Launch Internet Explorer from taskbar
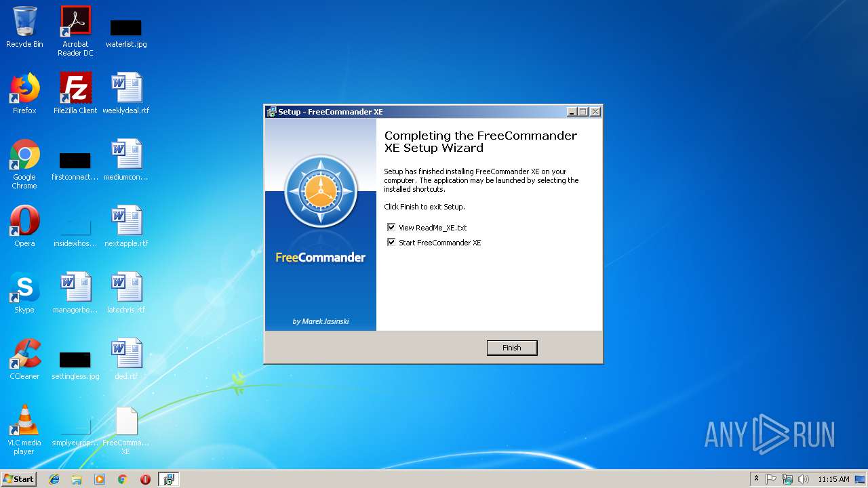Viewport: 868px width, 488px height. tap(54, 479)
